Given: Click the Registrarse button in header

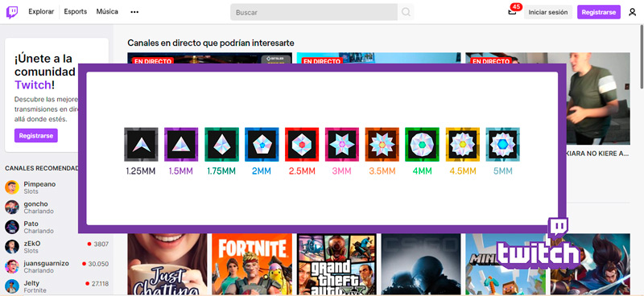Looking at the screenshot, I should 599,12.
